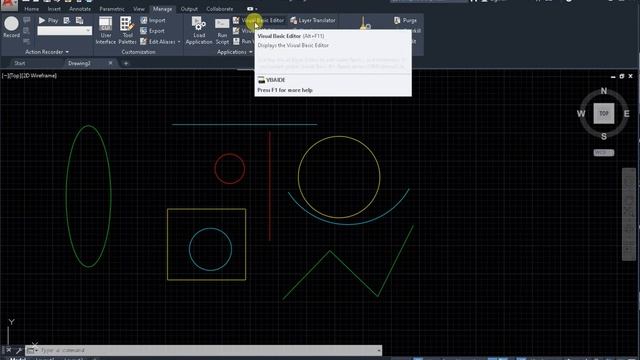Image resolution: width=640 pixels, height=360 pixels.
Task: Click the W direction on the compass
Action: pyautogui.click(x=581, y=113)
